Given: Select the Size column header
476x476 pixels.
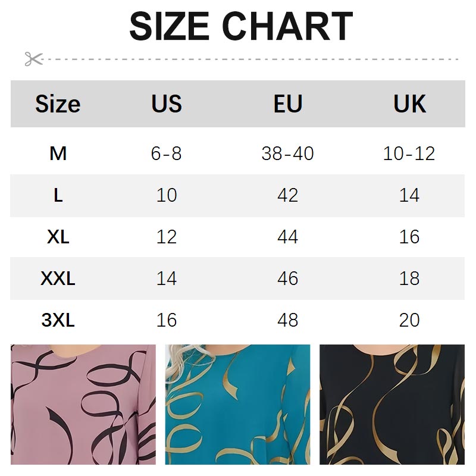Looking at the screenshot, I should [x=58, y=104].
